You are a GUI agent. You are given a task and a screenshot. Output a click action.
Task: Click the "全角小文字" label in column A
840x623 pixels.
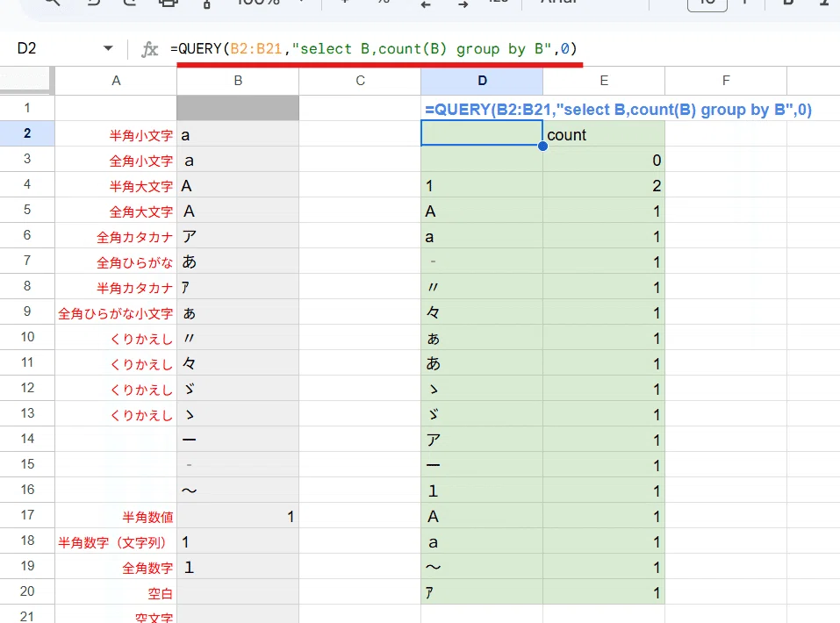point(141,161)
